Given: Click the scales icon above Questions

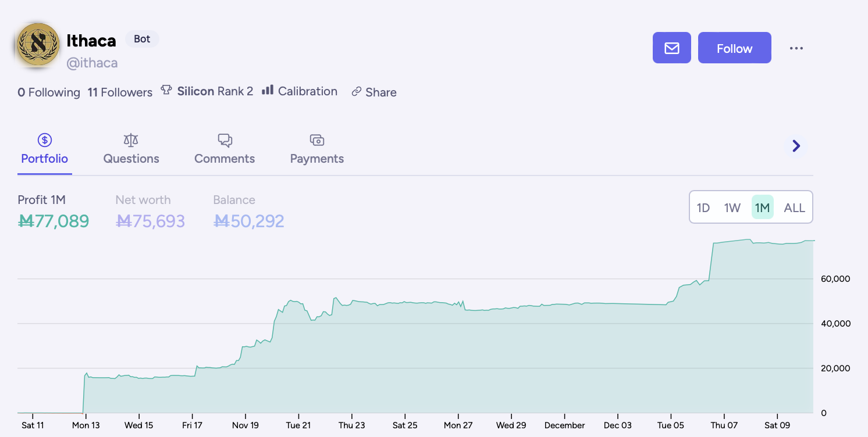Looking at the screenshot, I should [x=131, y=140].
